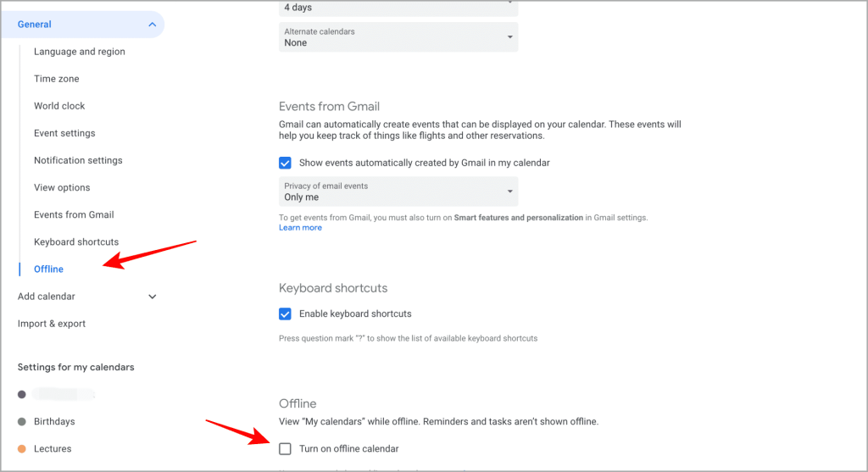Screen dimensions: 868x472
Task: Click the gray Birthdays color dot
Action: tap(21, 422)
